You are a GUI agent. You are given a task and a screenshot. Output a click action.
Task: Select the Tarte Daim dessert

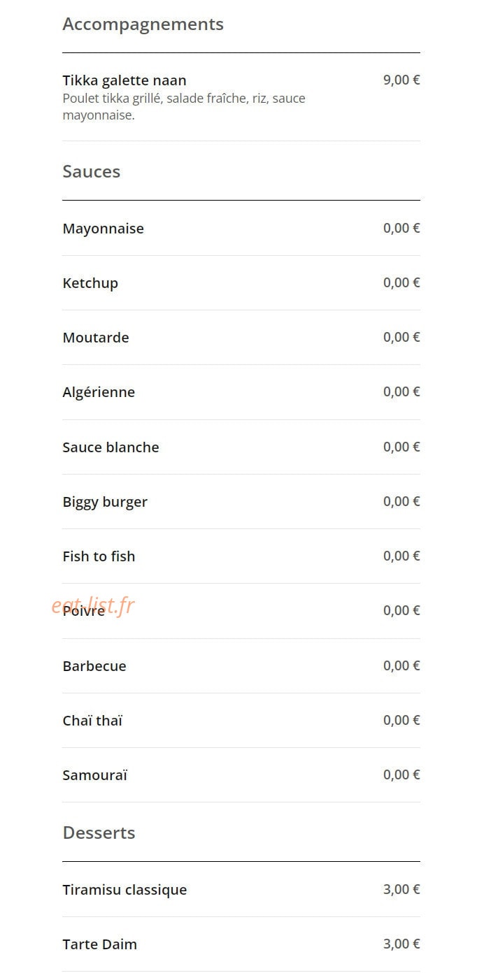pyautogui.click(x=241, y=944)
